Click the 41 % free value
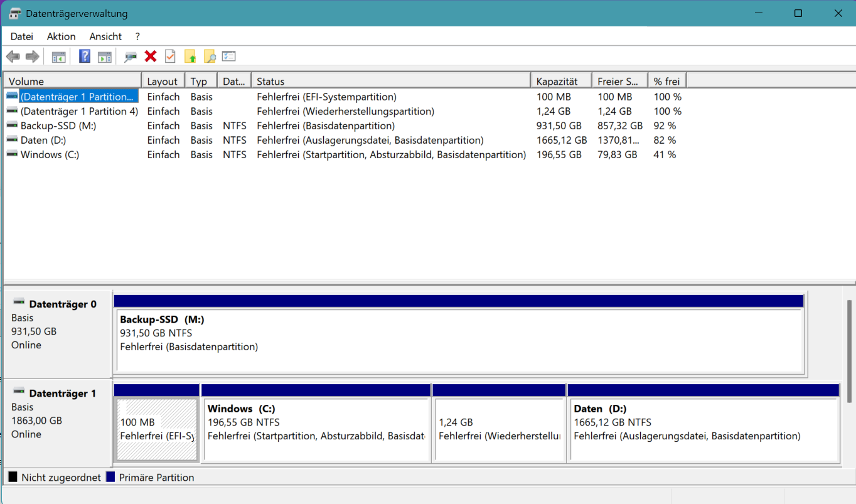Screen dimensions: 856x504 point(665,154)
